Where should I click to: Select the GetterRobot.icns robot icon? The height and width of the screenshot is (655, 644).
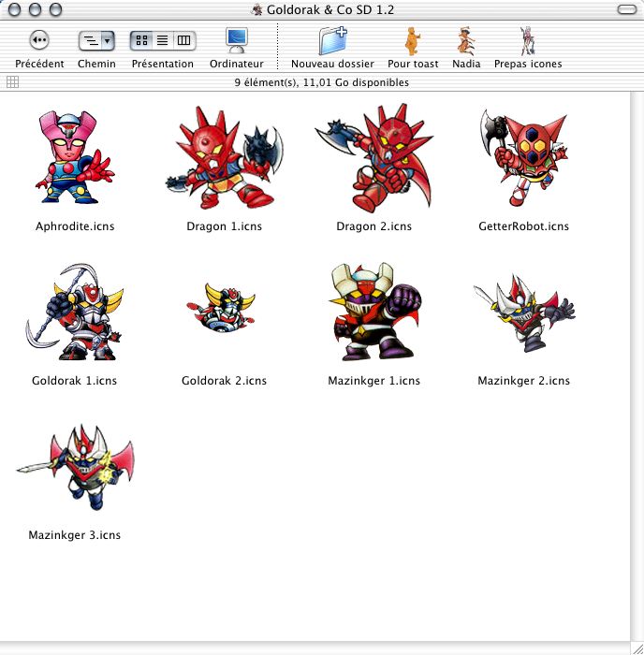click(523, 157)
